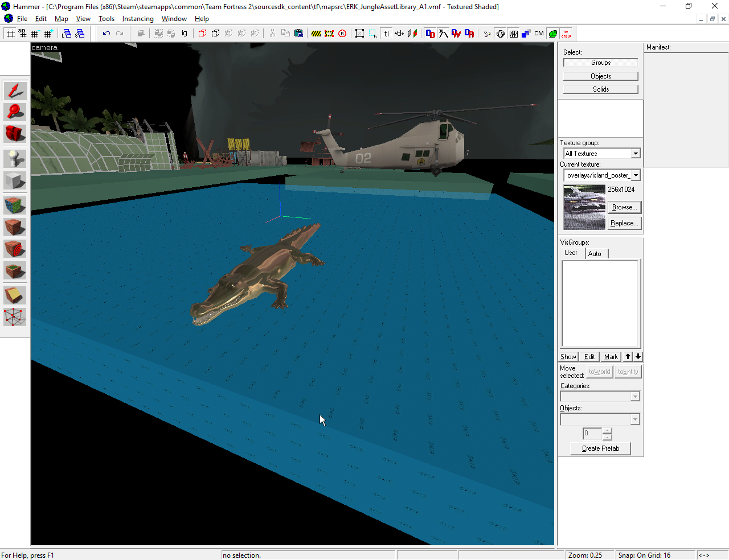Screen dimensions: 729x560
Task: Select the Apply Overlays tool
Action: coord(15,270)
